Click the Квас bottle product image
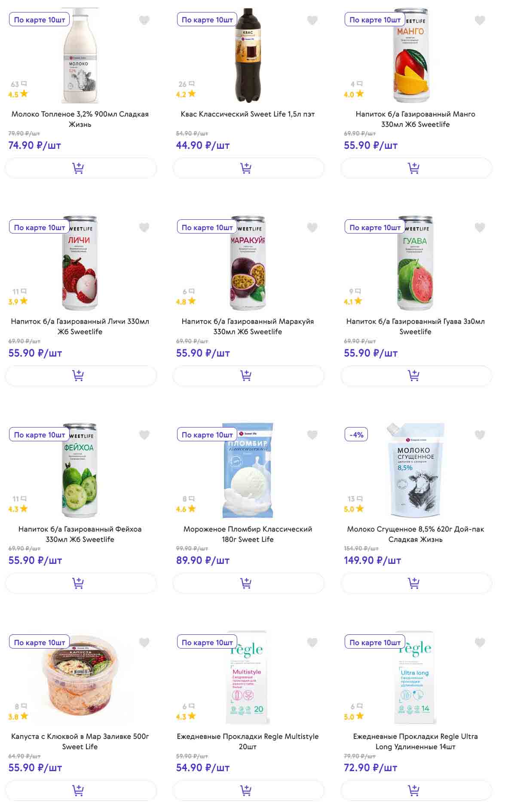Image resolution: width=511 pixels, height=812 pixels. (248, 56)
